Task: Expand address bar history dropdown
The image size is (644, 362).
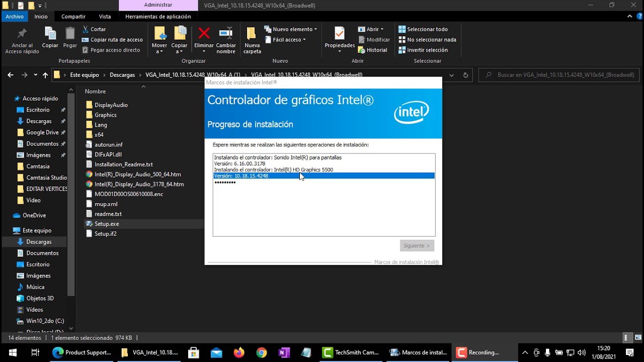Action: click(x=451, y=75)
